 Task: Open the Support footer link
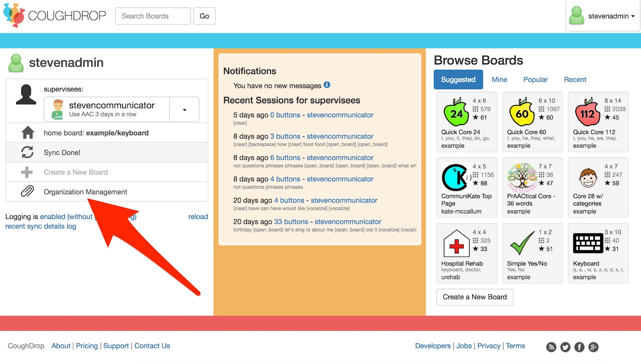point(116,346)
